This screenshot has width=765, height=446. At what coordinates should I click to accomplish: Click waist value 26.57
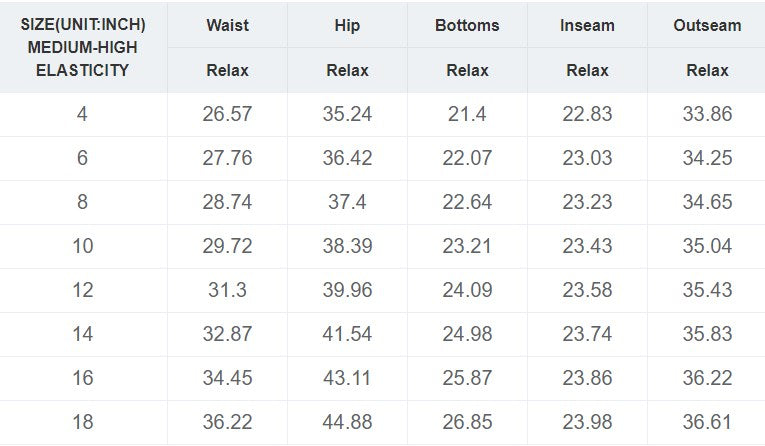(227, 114)
